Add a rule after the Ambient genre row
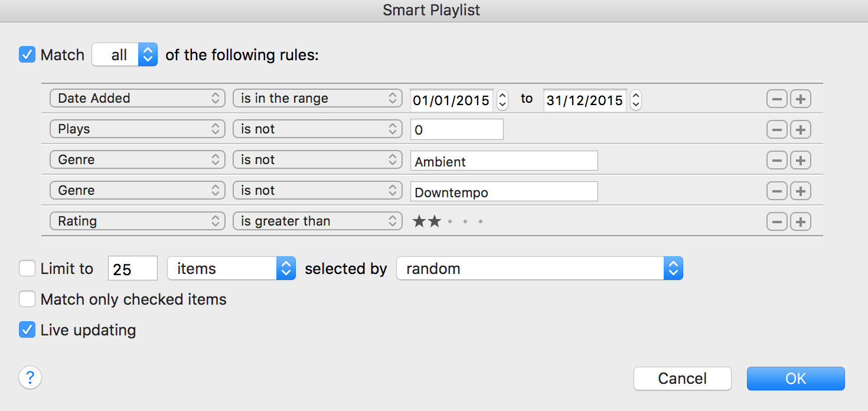 [x=801, y=161]
